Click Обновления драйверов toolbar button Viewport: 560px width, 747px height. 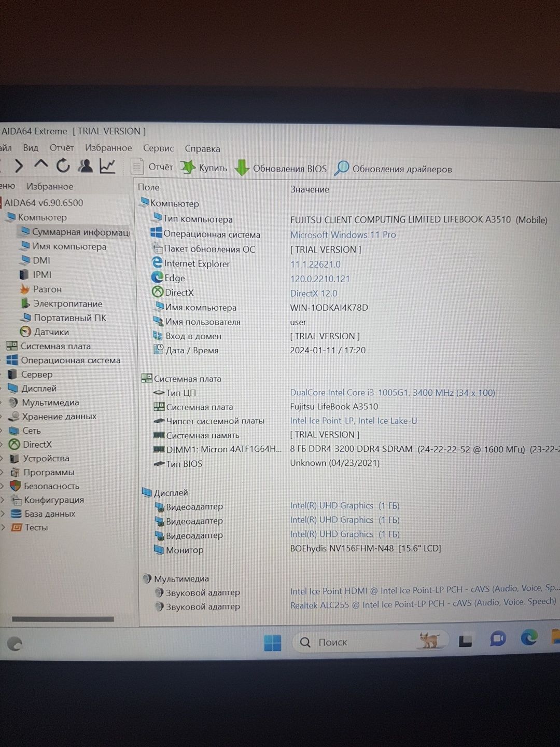tap(394, 169)
